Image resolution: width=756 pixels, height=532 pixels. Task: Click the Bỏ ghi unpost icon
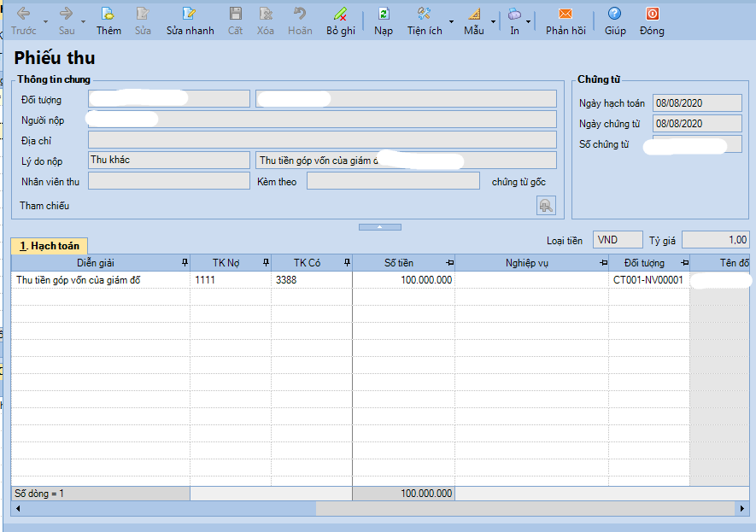[x=341, y=15]
